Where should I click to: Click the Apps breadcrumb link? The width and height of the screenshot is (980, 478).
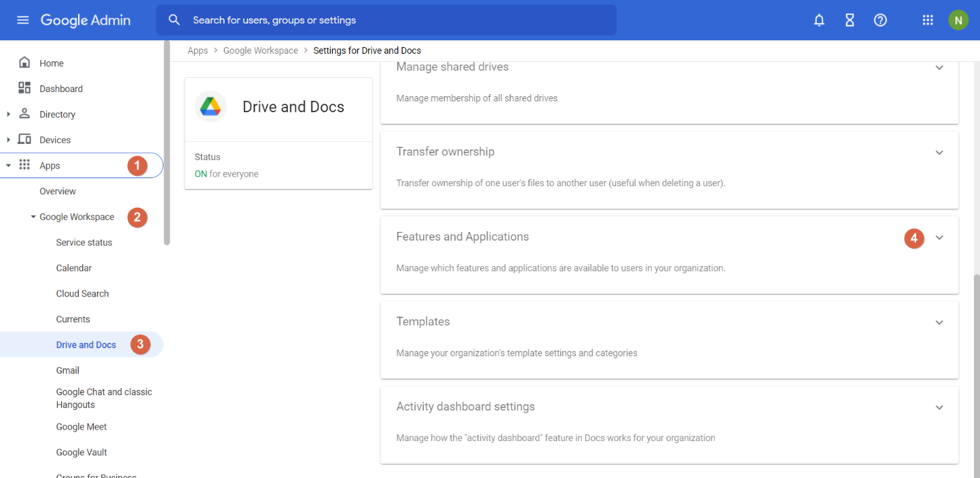pyautogui.click(x=198, y=50)
